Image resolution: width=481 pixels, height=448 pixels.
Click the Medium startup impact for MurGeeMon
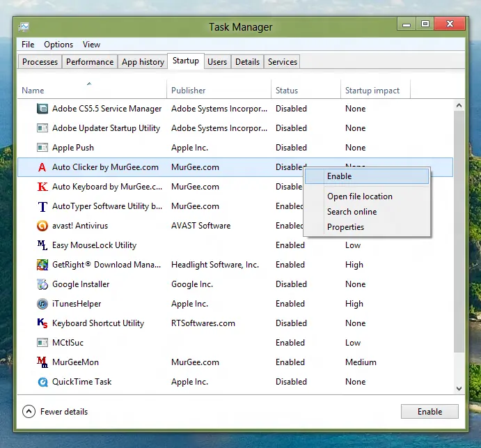(361, 362)
